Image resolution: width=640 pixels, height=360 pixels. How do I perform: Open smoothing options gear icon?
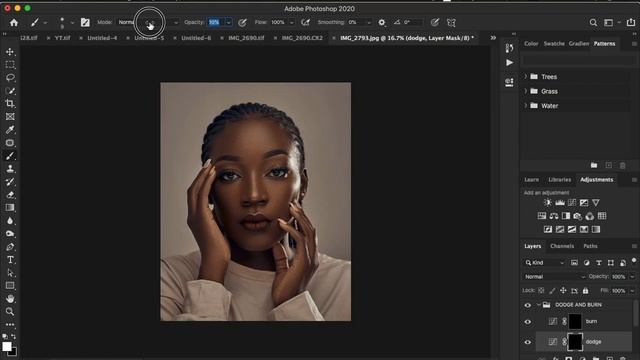pyautogui.click(x=382, y=22)
